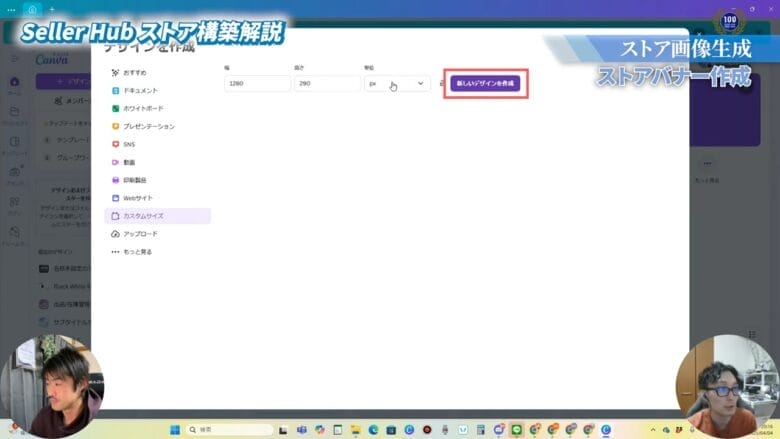Viewport: 780px width, 439px height.
Task: Open the Brand icon in Canva rail
Action: 14,172
